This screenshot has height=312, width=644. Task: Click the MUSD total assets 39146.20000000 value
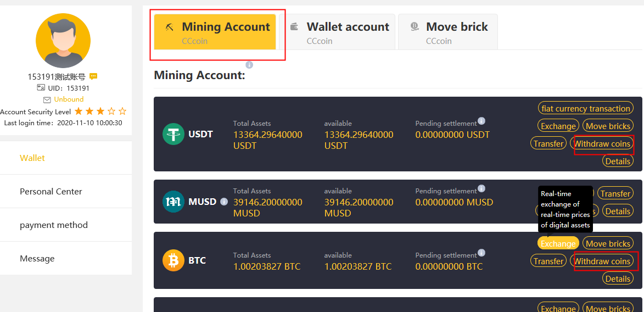click(x=268, y=208)
